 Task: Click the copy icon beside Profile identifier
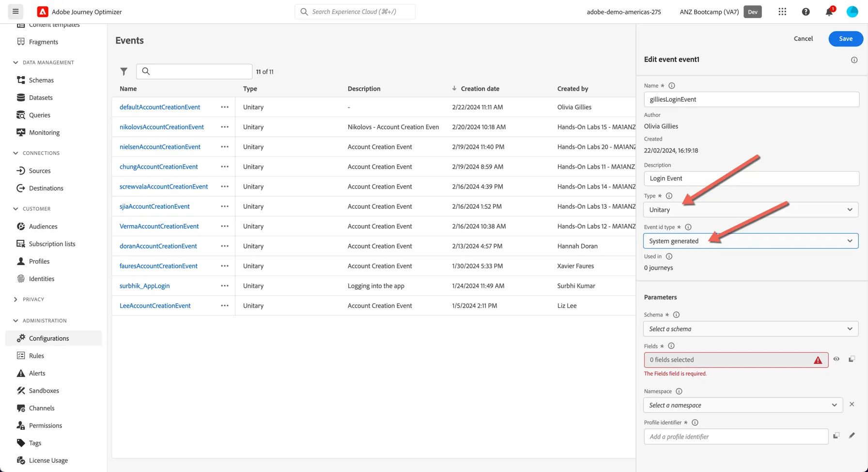pos(836,436)
